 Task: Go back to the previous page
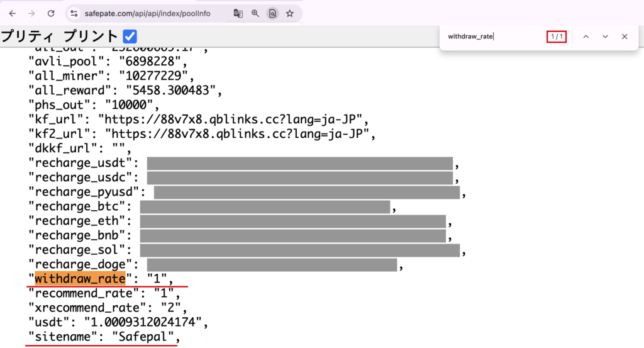(x=13, y=14)
